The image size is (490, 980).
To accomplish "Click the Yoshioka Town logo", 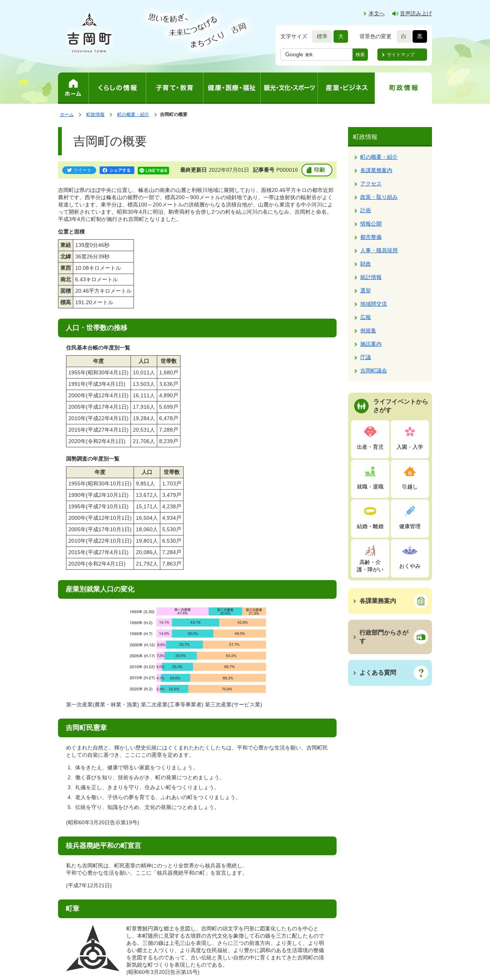I will (x=89, y=33).
